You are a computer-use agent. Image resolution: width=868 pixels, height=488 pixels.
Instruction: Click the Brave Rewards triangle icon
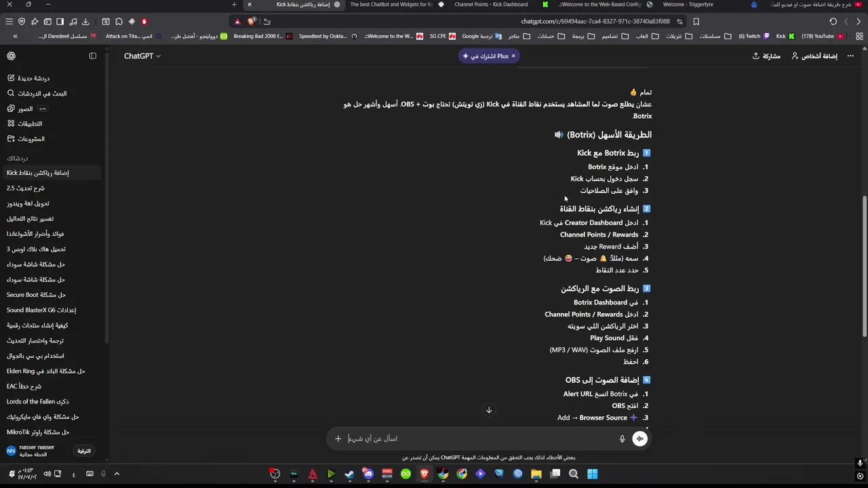(x=237, y=22)
